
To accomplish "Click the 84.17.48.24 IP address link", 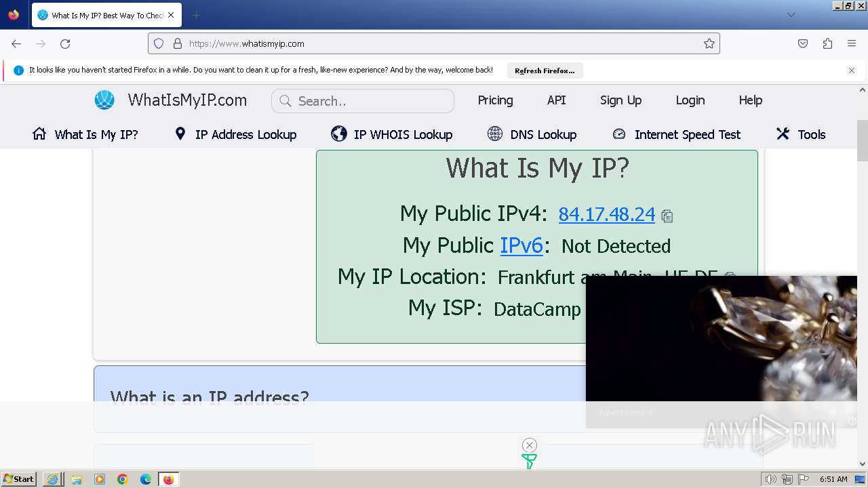I will (606, 214).
